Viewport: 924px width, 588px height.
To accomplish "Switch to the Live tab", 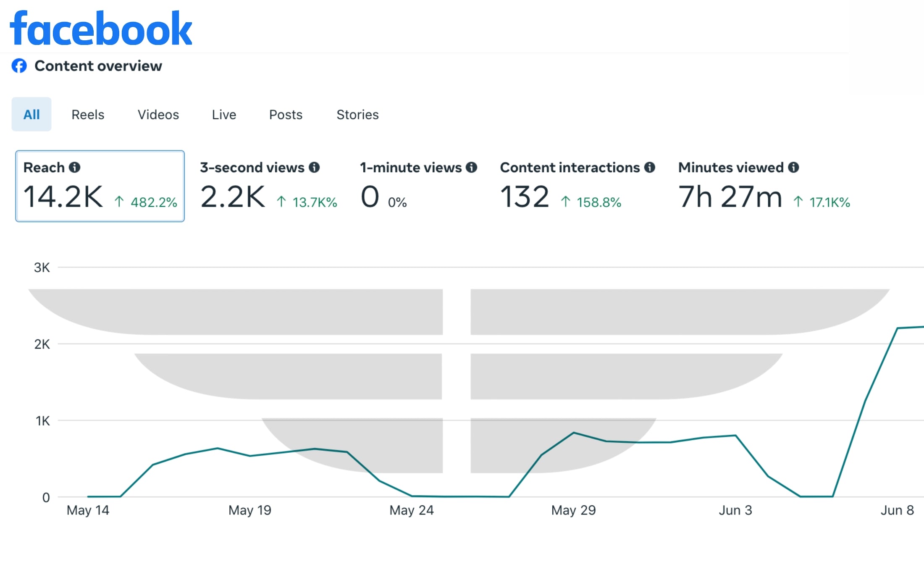I will (224, 114).
